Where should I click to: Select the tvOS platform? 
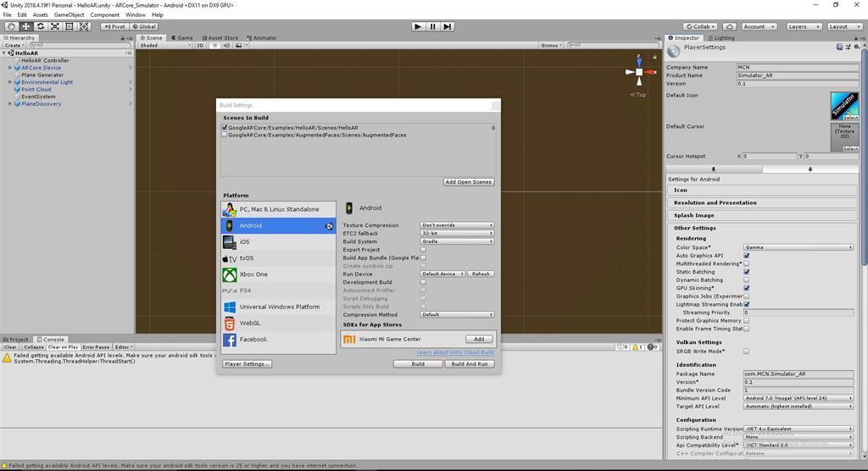point(278,258)
